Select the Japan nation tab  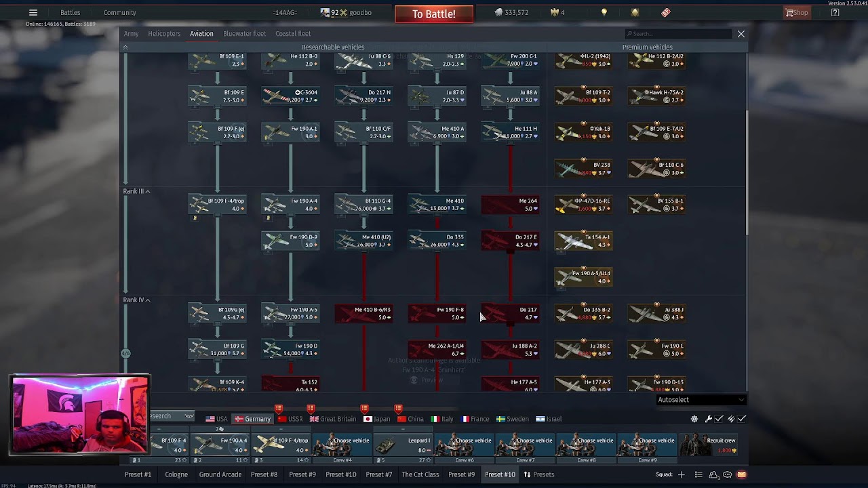376,419
